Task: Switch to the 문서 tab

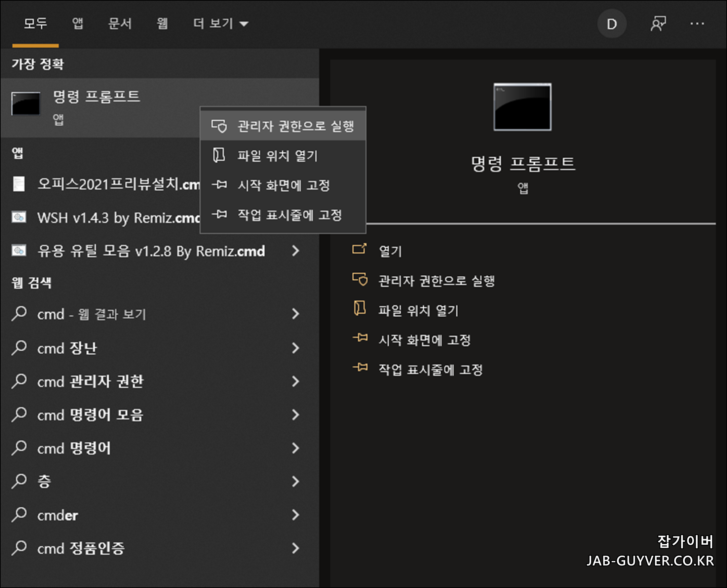Action: 120,24
